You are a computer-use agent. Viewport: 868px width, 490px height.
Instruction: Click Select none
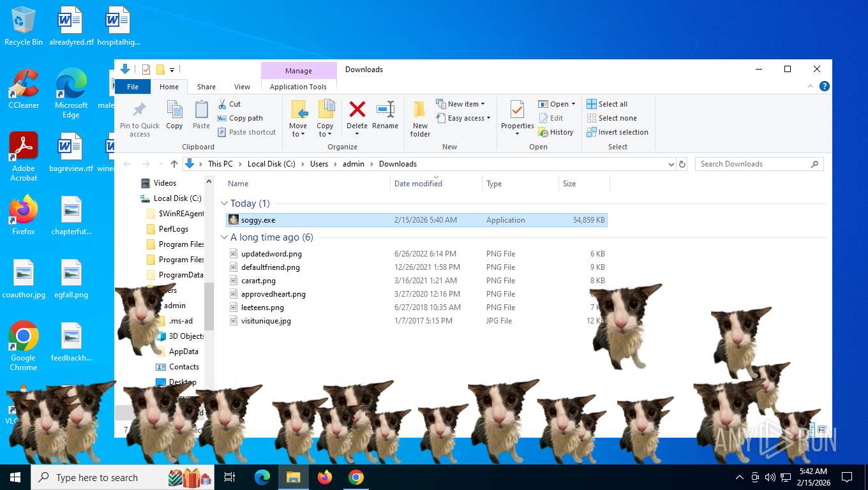pyautogui.click(x=611, y=118)
